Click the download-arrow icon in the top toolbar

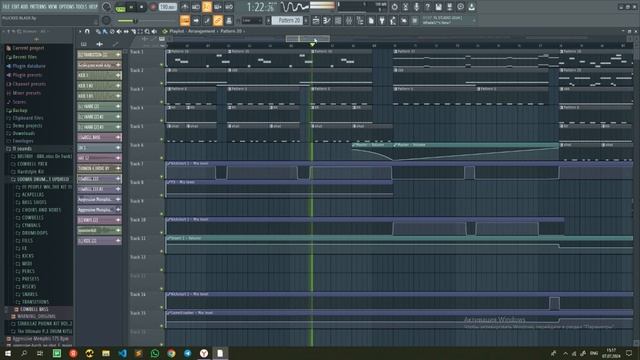click(x=471, y=7)
